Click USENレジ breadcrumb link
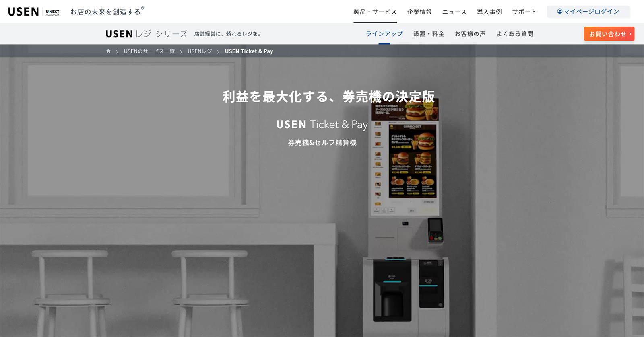This screenshot has width=644, height=337. tap(200, 51)
